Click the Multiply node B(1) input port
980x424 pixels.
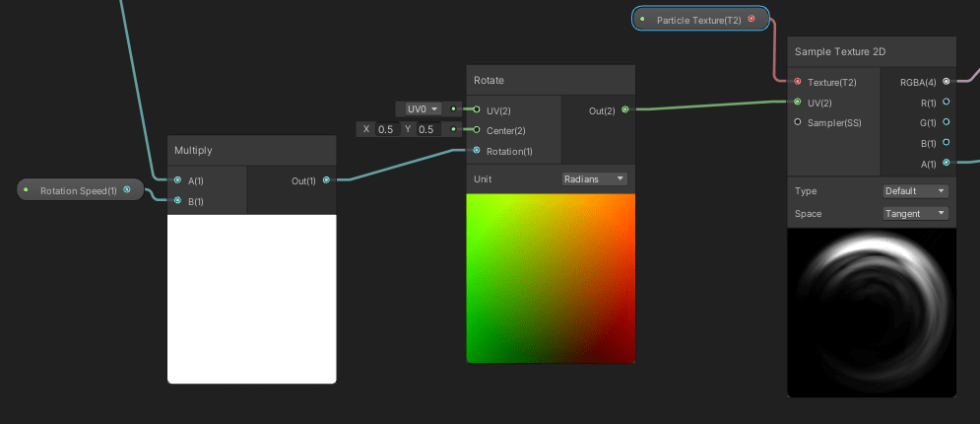point(177,201)
